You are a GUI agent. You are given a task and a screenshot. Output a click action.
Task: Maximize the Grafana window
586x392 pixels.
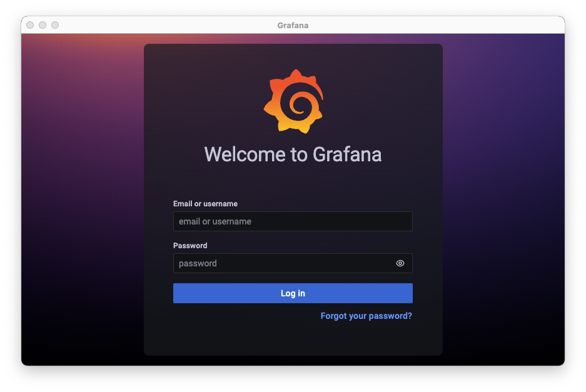click(x=55, y=25)
